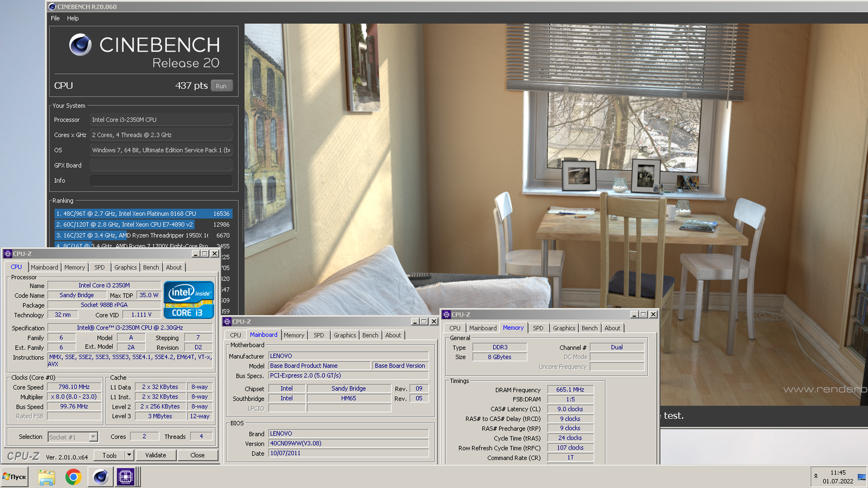The width and height of the screenshot is (868, 488).
Task: Open the Start (Пуск) menu button
Action: [14, 477]
